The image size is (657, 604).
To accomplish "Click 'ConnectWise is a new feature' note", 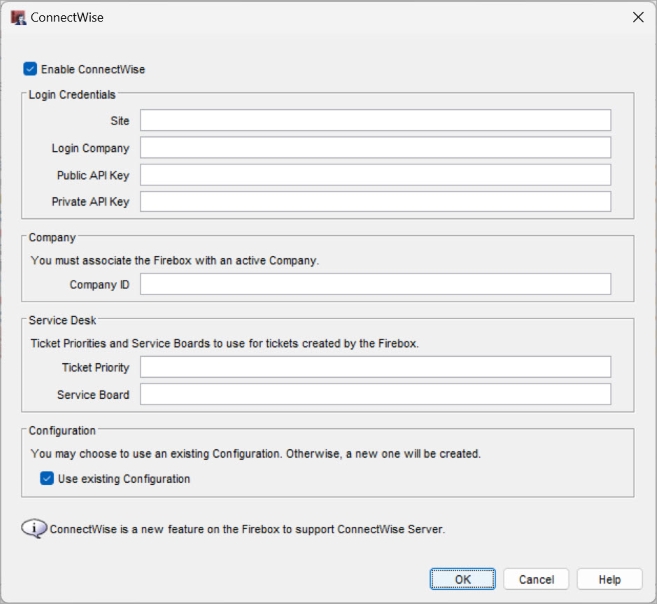I will pyautogui.click(x=247, y=529).
